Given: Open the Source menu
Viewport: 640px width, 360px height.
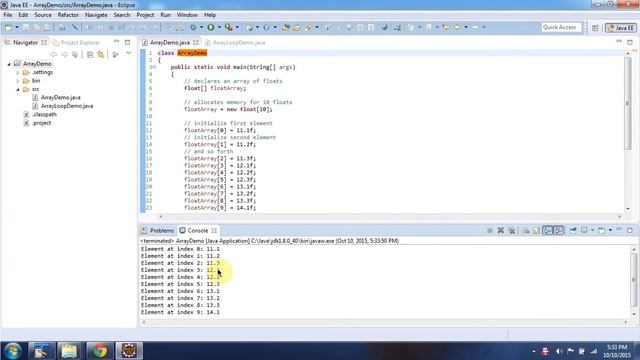Looking at the screenshot, I should tap(43, 15).
